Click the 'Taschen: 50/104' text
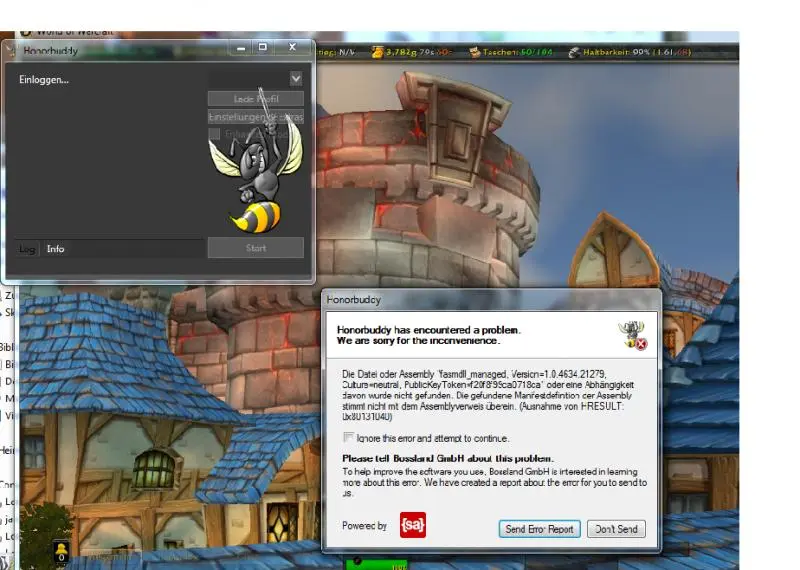The width and height of the screenshot is (800, 570). 517,52
